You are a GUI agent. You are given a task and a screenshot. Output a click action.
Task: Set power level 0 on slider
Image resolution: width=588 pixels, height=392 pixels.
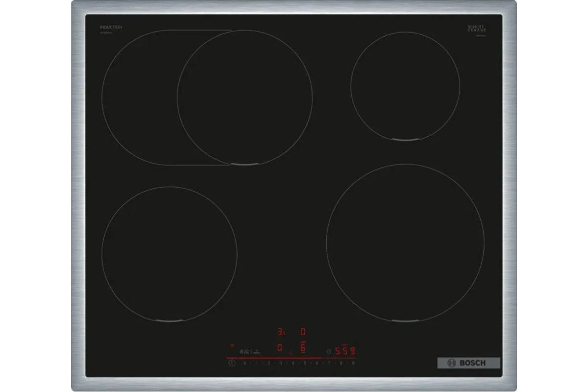(245, 363)
